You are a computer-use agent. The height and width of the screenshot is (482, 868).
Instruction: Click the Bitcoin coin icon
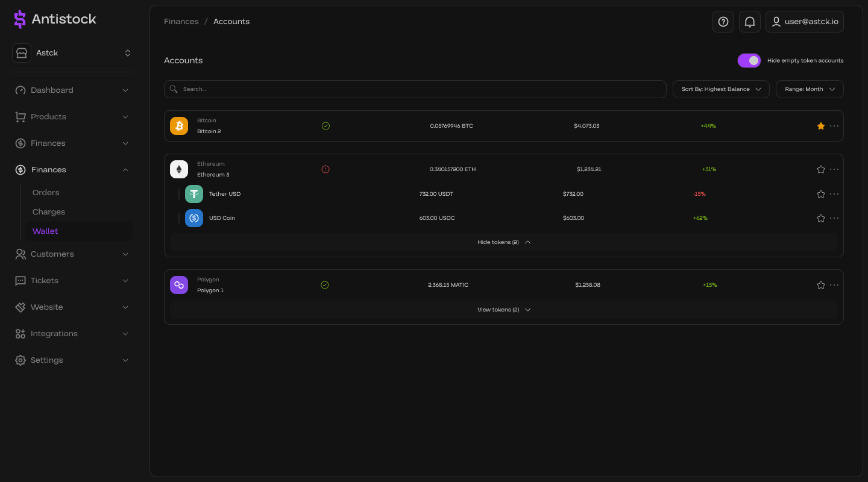coord(179,126)
